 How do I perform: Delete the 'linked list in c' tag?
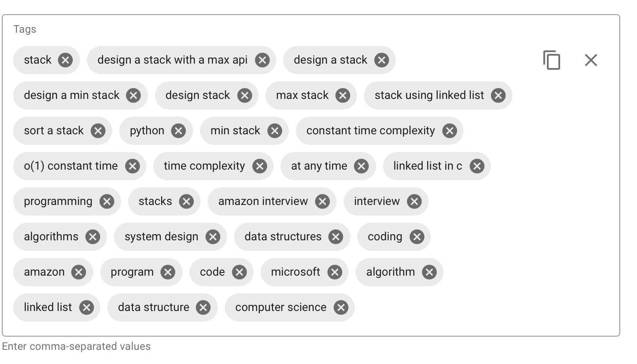[x=477, y=166]
